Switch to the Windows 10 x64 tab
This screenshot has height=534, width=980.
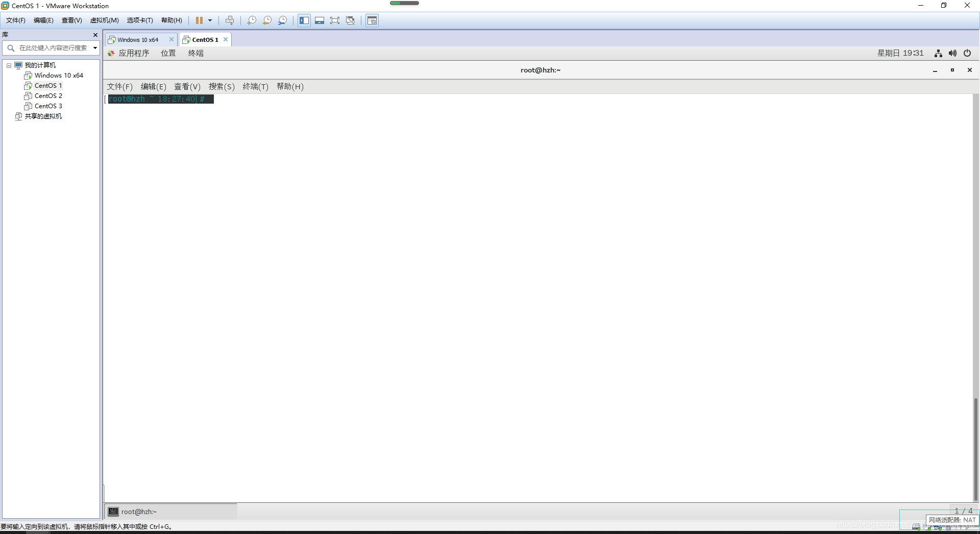(138, 40)
